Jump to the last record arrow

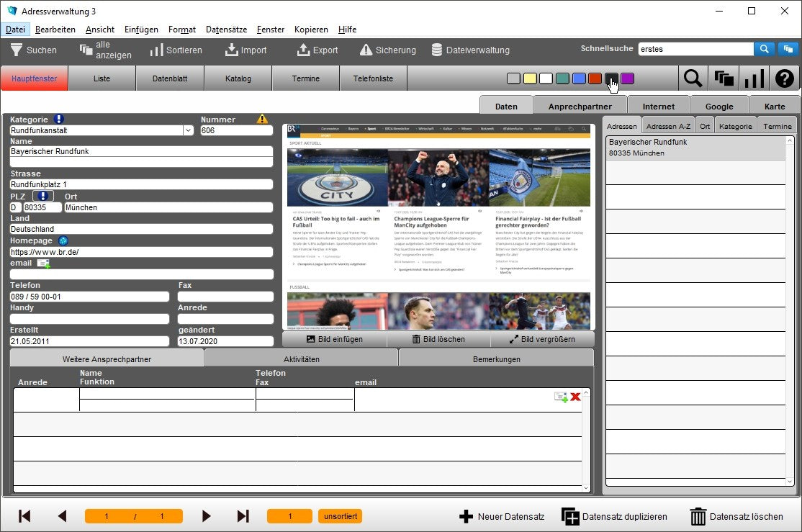tap(243, 516)
